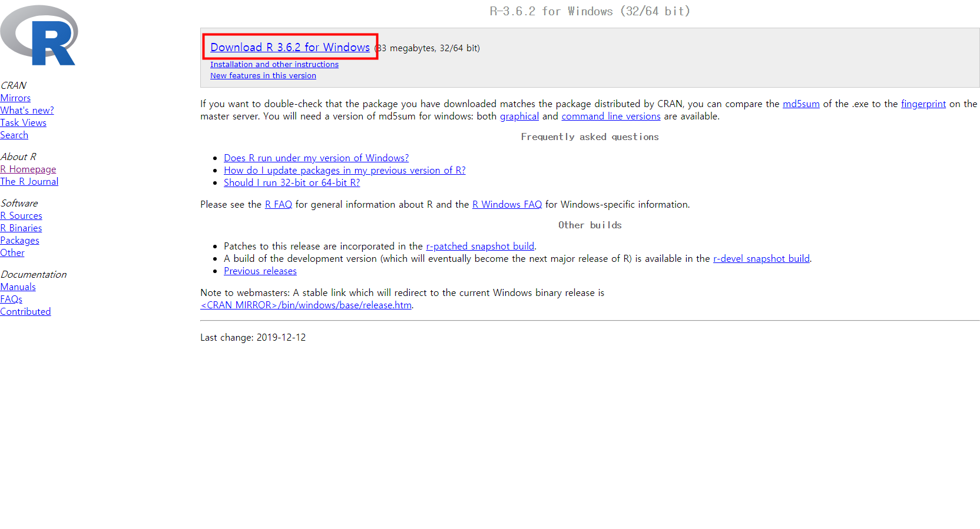The width and height of the screenshot is (980, 529).
Task: Open 'Does R run under my version of Windows?'
Action: [x=316, y=158]
